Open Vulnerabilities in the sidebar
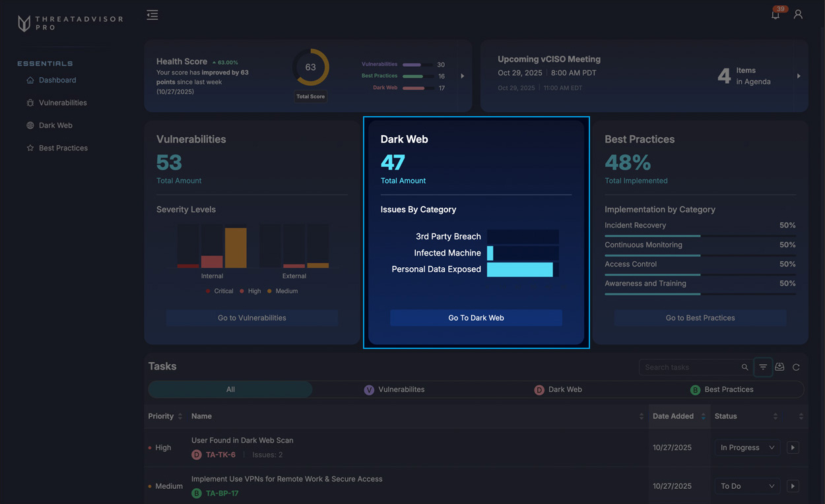The height and width of the screenshot is (504, 825). [x=62, y=103]
